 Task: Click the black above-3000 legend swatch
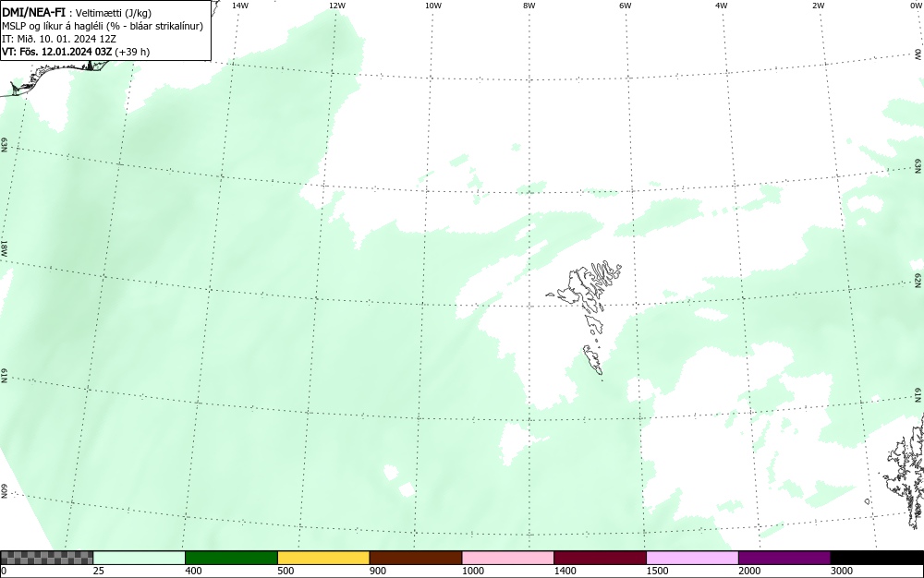(877, 558)
